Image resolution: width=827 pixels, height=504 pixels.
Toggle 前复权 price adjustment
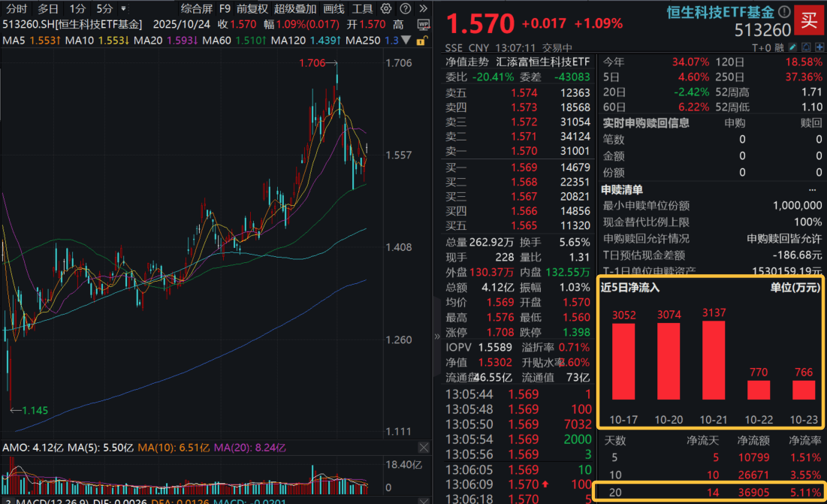pos(251,9)
